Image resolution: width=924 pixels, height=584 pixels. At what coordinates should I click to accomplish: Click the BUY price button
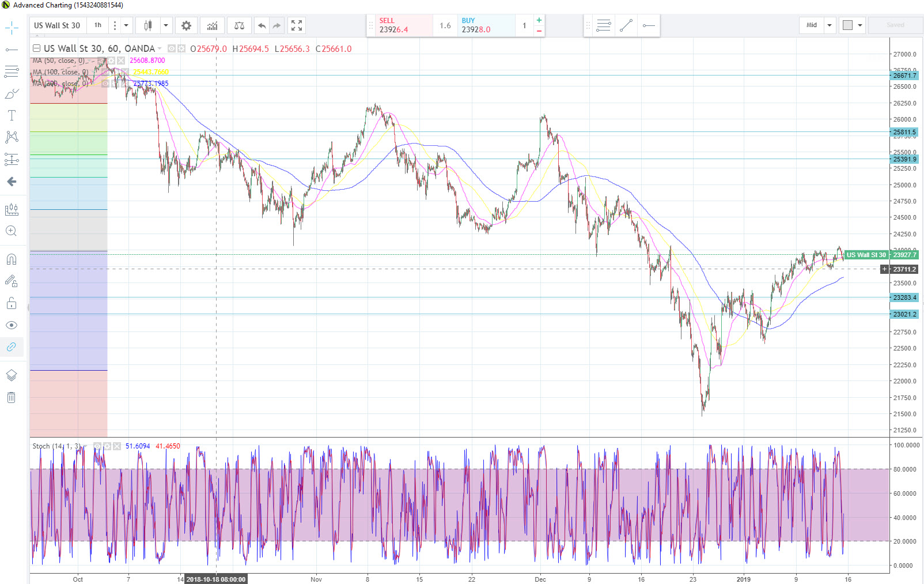pyautogui.click(x=486, y=25)
